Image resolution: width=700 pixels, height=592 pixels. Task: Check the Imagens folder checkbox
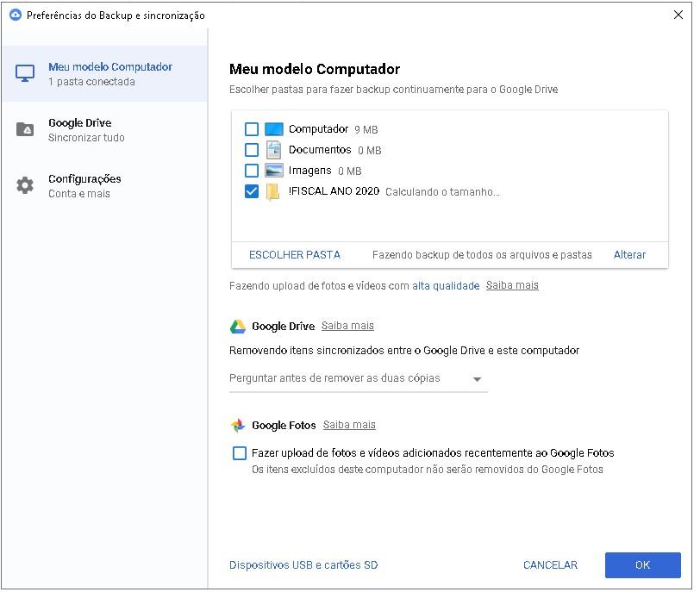252,171
